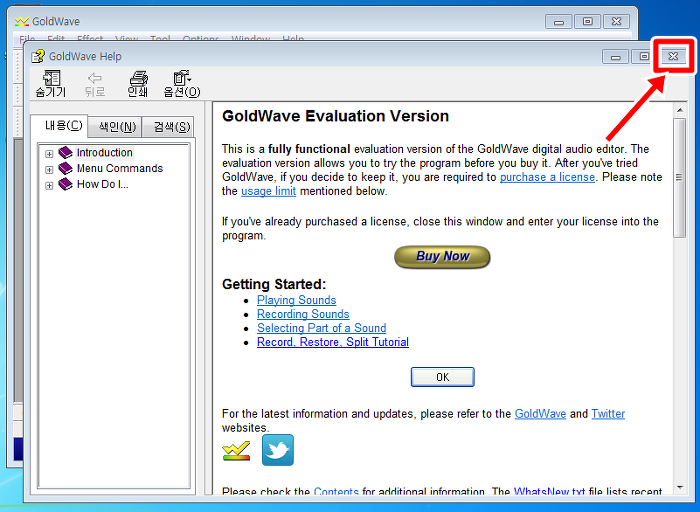Image resolution: width=700 pixels, height=512 pixels.
Task: Click the GoldWave app icon in title bar
Action: [22, 21]
